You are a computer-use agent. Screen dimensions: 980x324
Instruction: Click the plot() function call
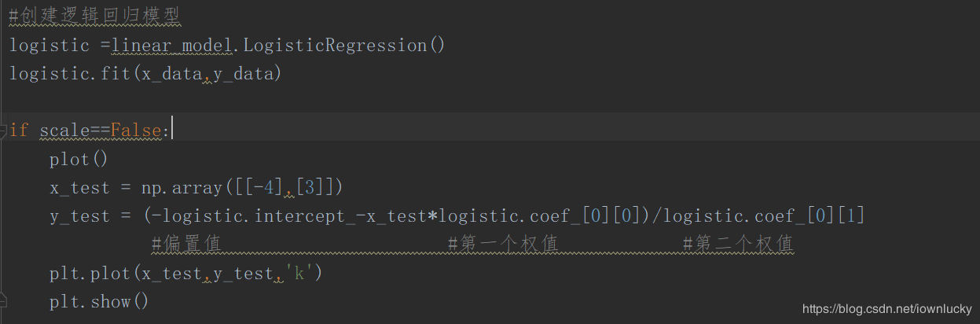[x=78, y=159]
